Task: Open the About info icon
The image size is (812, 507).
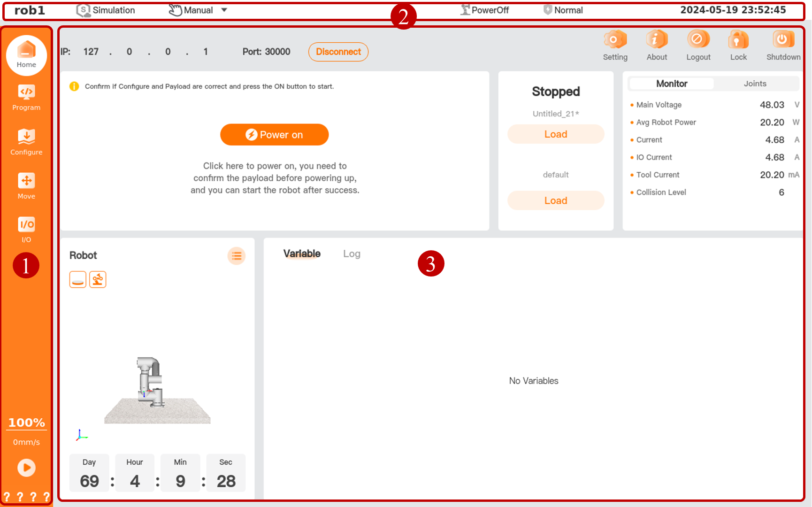Action: coord(657,46)
